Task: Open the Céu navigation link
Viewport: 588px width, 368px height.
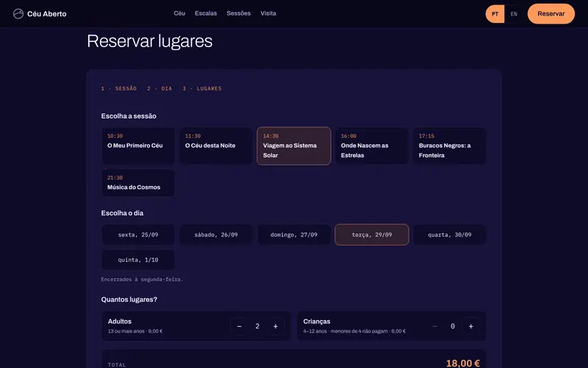Action: (x=179, y=13)
